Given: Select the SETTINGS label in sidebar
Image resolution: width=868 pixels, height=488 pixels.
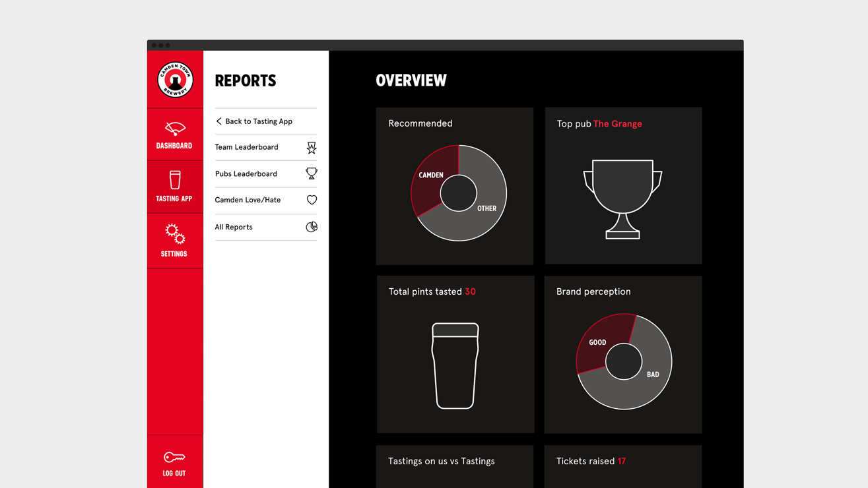Looking at the screenshot, I should click(x=174, y=254).
